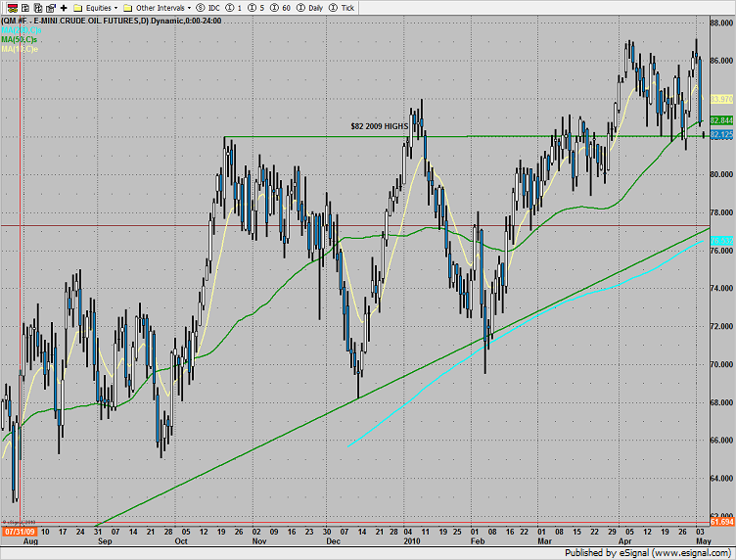Click the 83.970 yellow price marker
This screenshot has height=560, width=736.
(721, 99)
